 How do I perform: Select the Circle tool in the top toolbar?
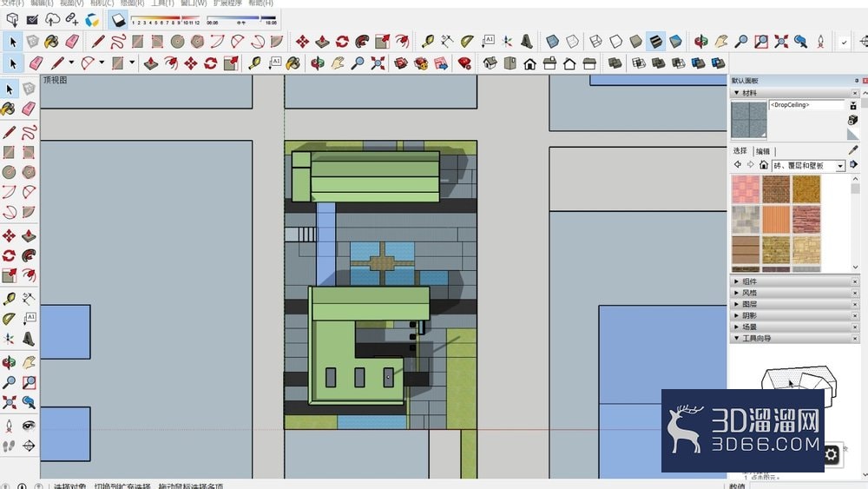[x=178, y=42]
